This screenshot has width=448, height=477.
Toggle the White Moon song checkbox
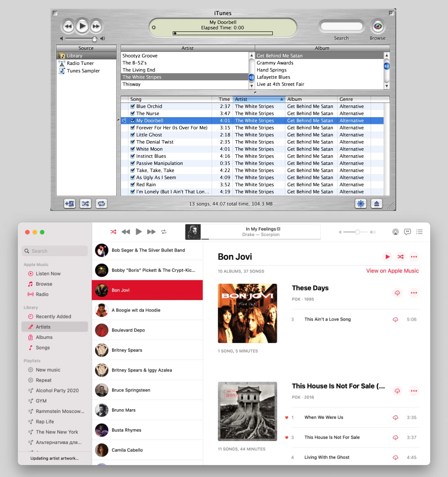click(x=133, y=149)
